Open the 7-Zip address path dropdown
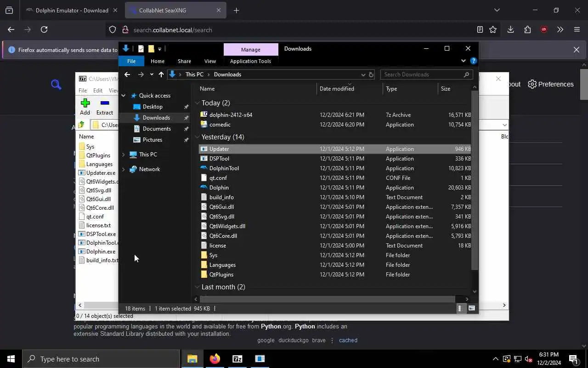The image size is (588, 368). tap(504, 125)
